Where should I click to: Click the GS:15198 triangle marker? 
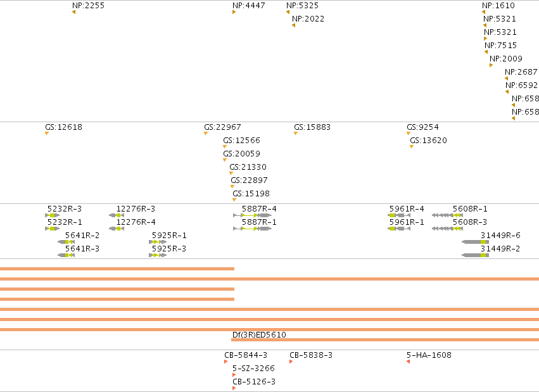pyautogui.click(x=234, y=200)
